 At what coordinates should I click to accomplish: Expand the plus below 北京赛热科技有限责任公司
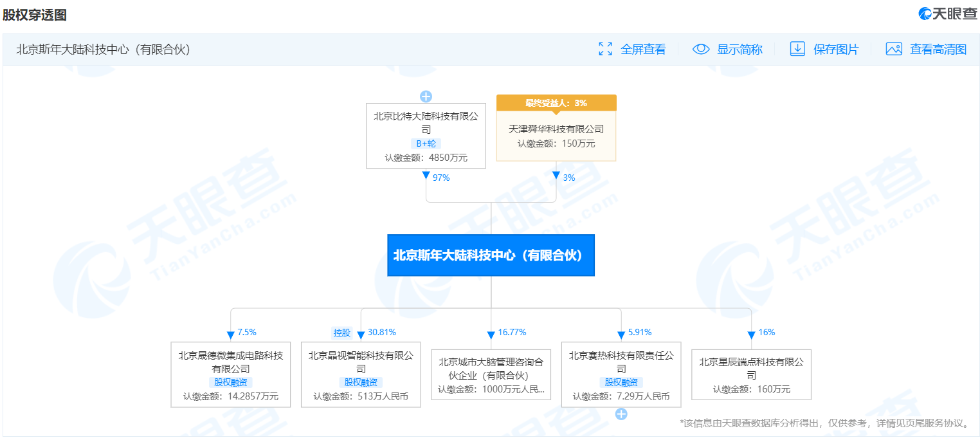click(621, 414)
